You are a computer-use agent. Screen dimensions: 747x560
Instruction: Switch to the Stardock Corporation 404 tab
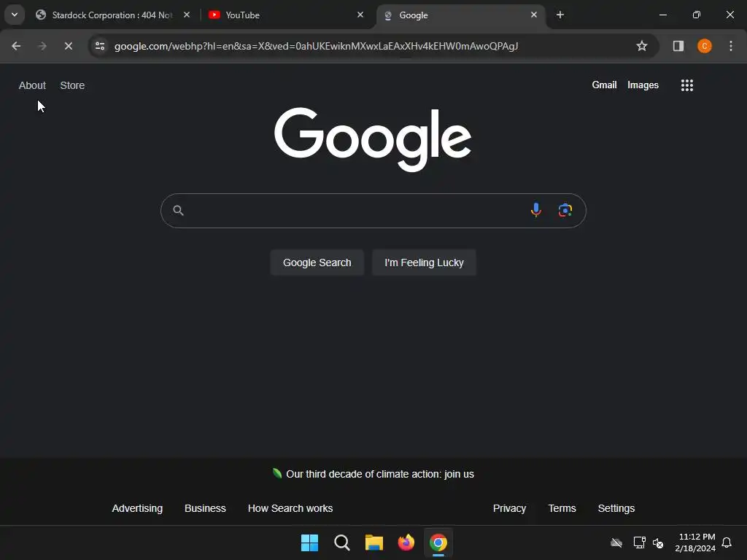[x=113, y=15]
